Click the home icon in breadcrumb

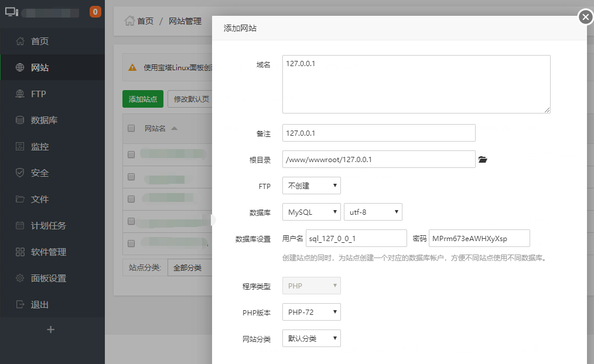tap(129, 20)
